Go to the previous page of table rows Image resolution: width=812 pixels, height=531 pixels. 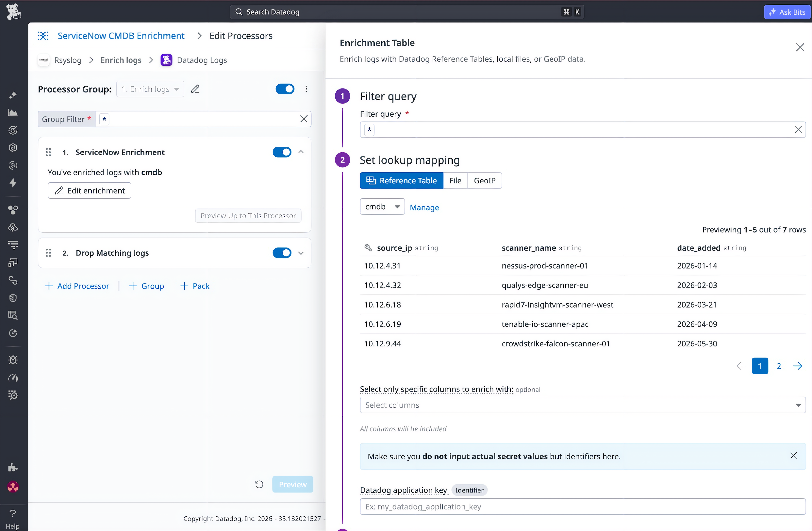point(741,366)
